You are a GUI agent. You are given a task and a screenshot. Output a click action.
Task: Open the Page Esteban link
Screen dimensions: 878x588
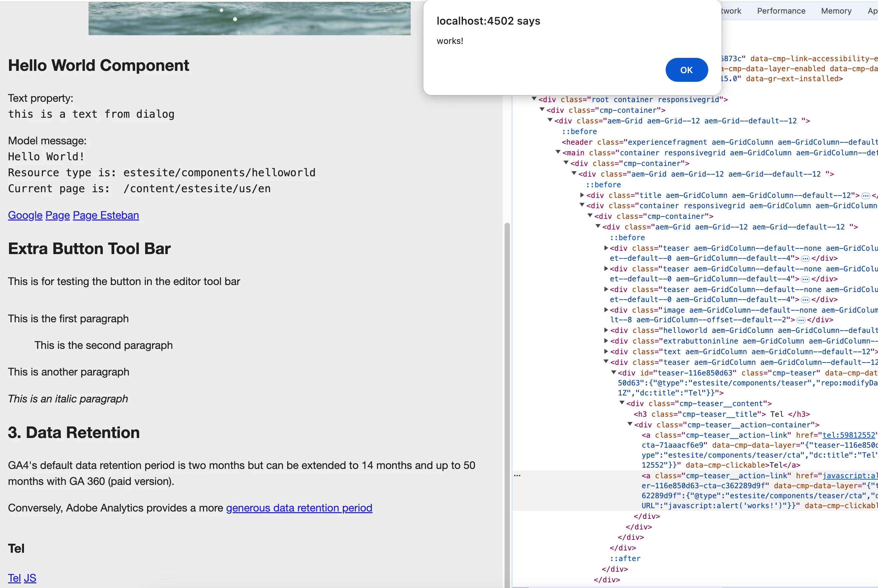tap(106, 215)
